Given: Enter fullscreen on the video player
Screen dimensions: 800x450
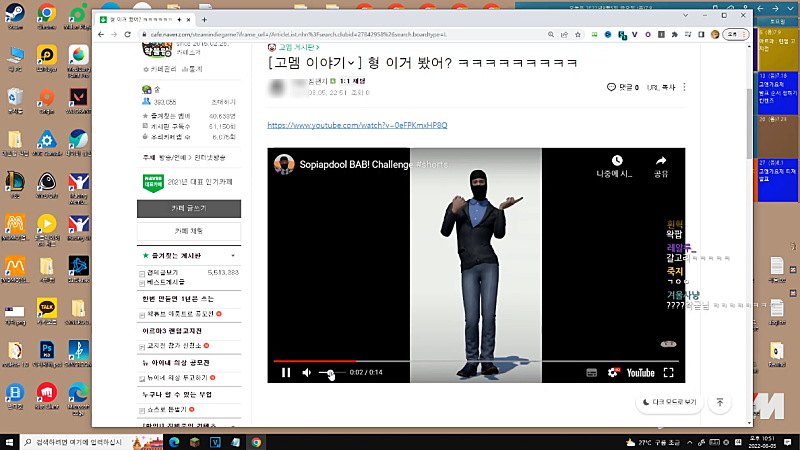Looking at the screenshot, I should [670, 373].
